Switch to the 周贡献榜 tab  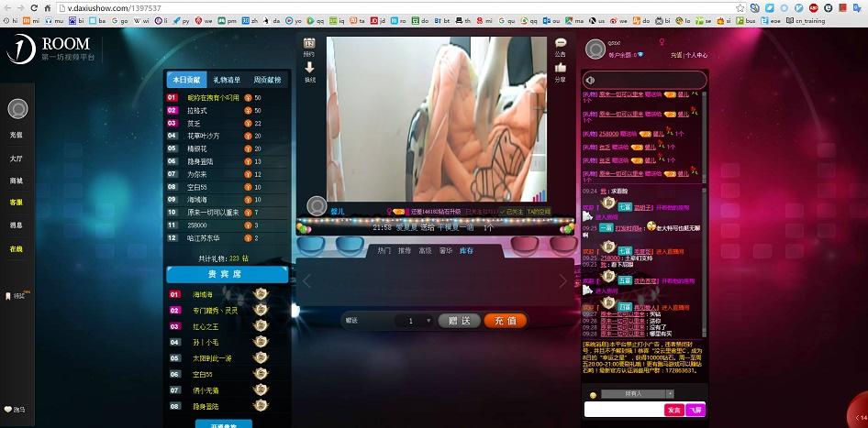pyautogui.click(x=267, y=80)
